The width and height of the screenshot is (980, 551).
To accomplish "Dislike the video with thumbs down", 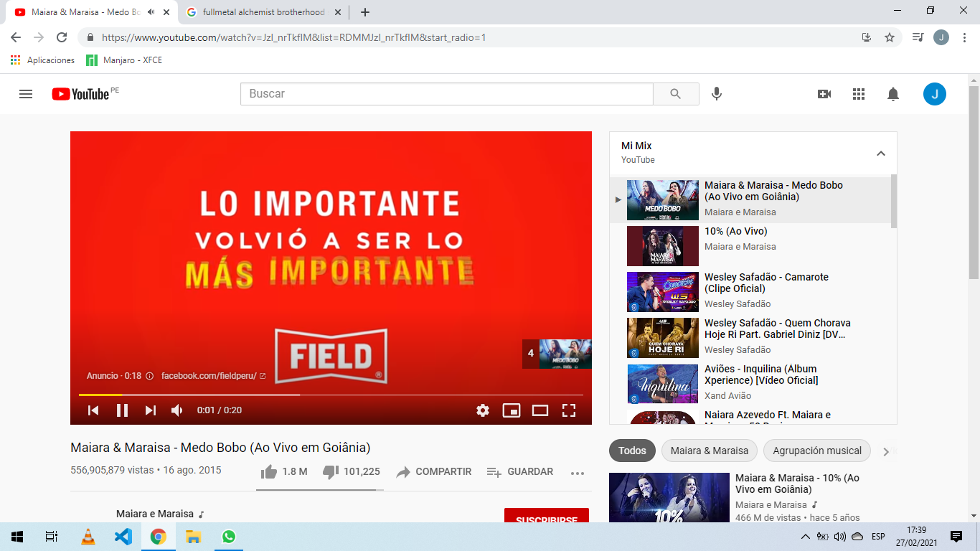I will [x=352, y=471].
